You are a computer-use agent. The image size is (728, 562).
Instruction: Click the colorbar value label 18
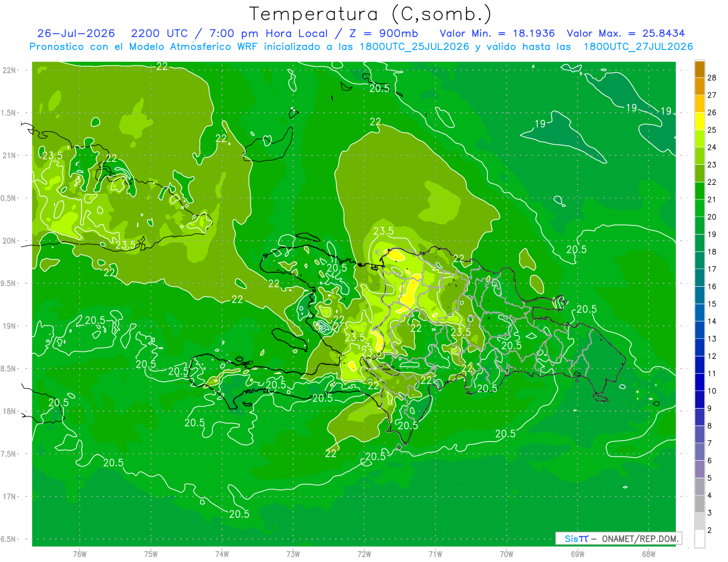coord(712,252)
